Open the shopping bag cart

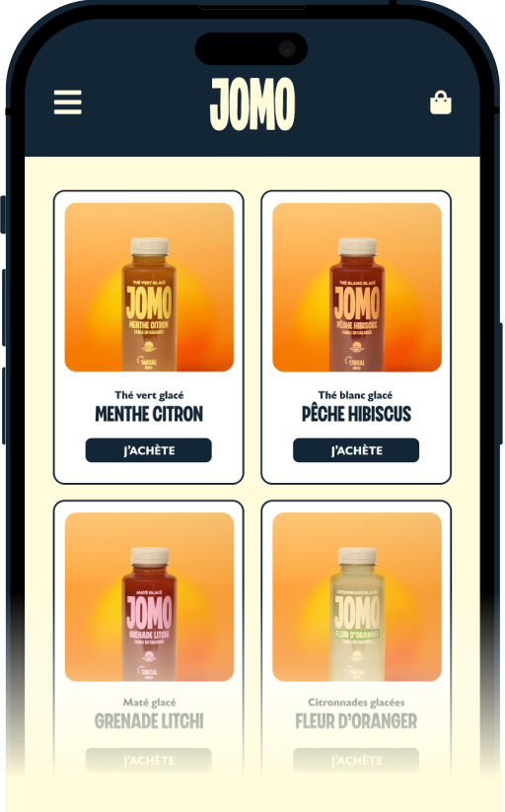point(441,102)
